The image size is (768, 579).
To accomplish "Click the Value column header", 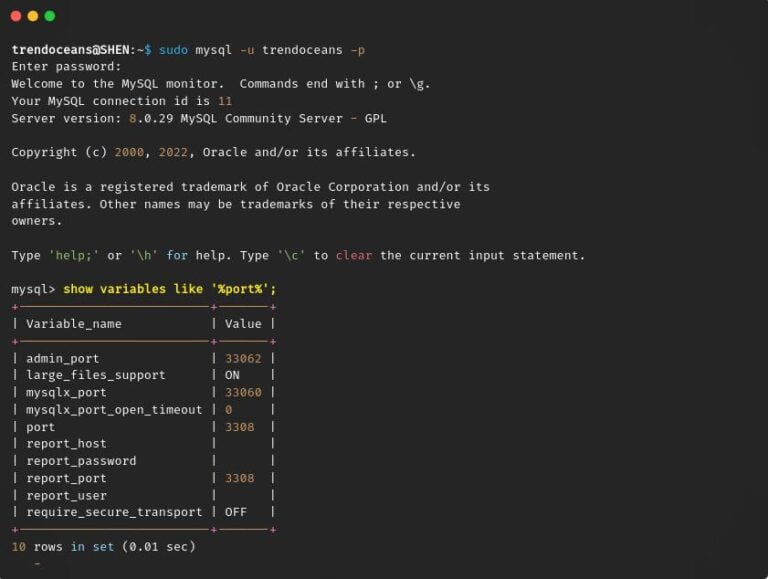I will (243, 323).
